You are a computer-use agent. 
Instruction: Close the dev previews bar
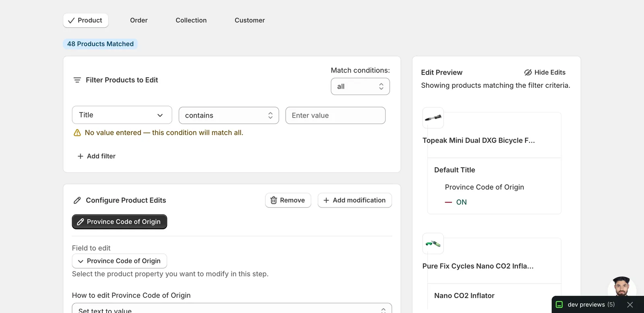[630, 305]
